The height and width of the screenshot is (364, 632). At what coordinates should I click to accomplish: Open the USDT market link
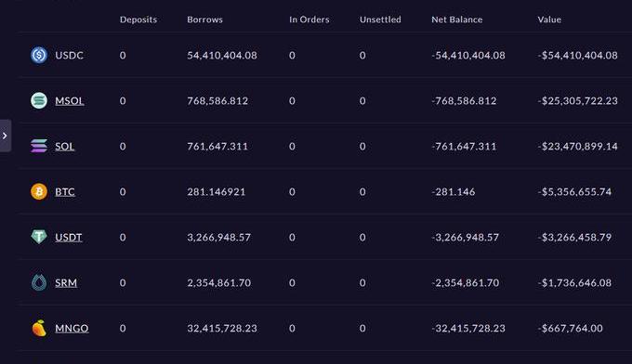coord(69,237)
